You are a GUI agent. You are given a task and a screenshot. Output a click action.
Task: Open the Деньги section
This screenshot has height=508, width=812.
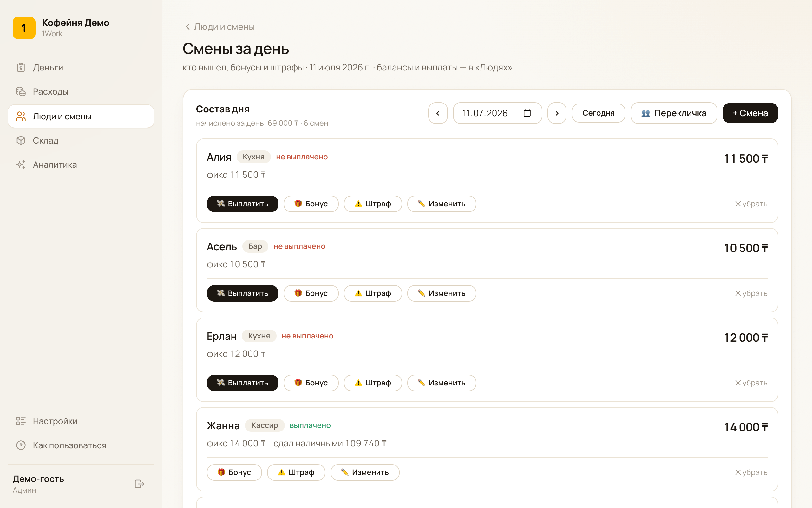point(81,68)
